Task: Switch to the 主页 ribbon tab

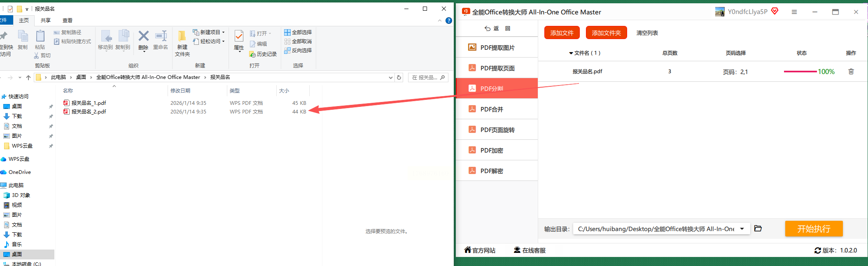Action: tap(24, 21)
